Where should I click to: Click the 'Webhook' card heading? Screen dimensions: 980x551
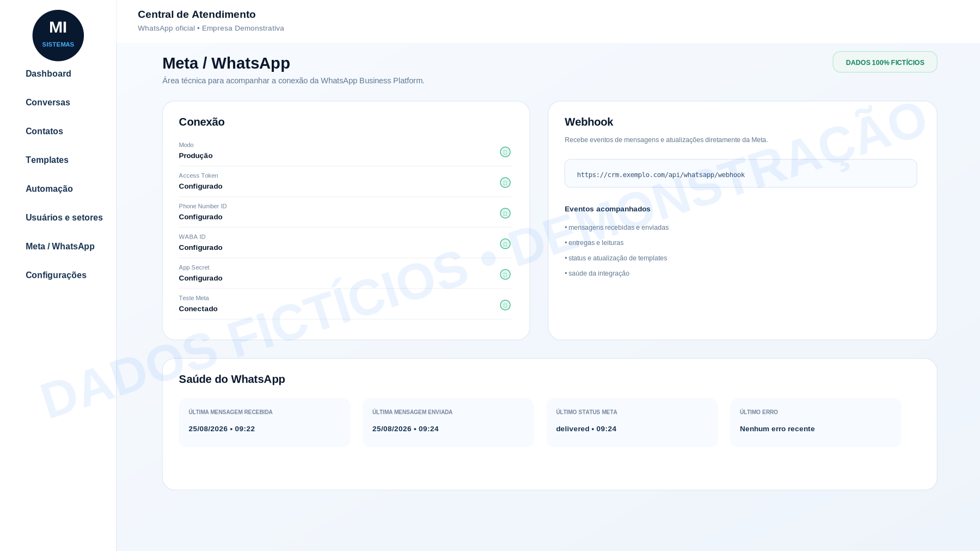(x=589, y=122)
